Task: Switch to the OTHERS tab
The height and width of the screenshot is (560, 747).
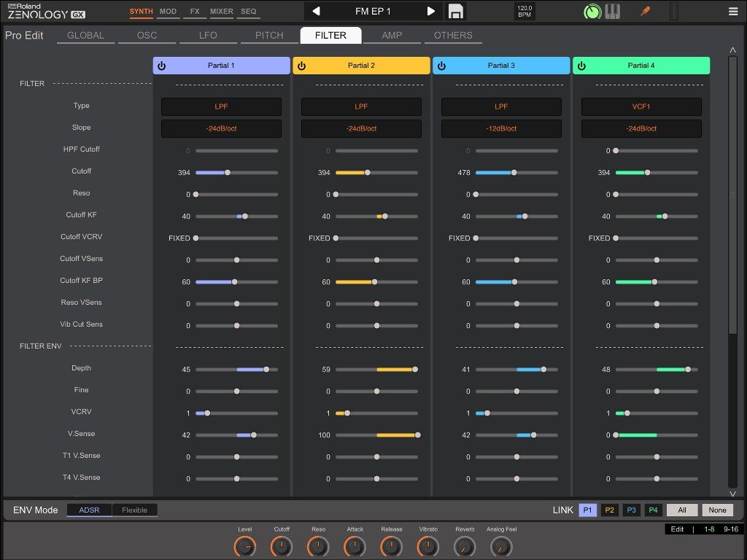Action: 453,35
